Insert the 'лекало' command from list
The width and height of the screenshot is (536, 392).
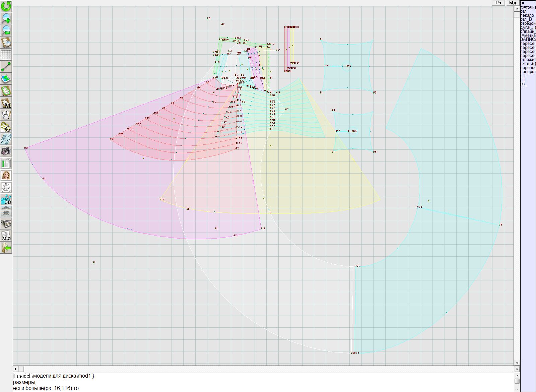coord(527,15)
